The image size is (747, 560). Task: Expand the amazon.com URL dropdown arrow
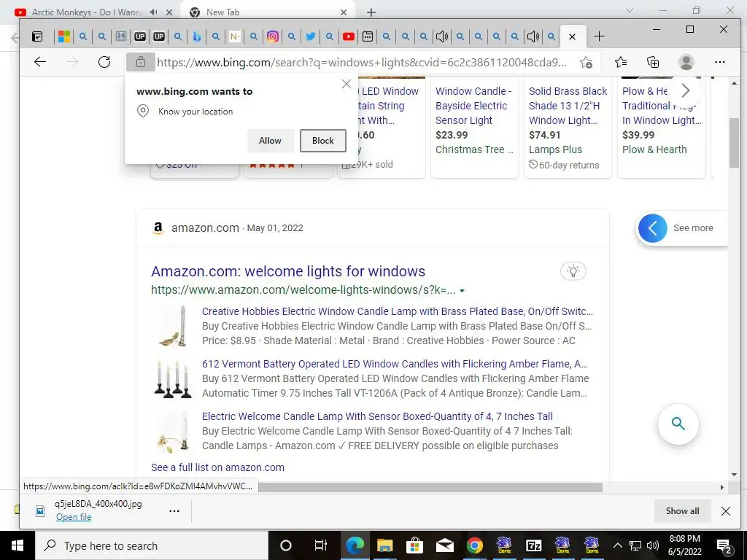[462, 290]
